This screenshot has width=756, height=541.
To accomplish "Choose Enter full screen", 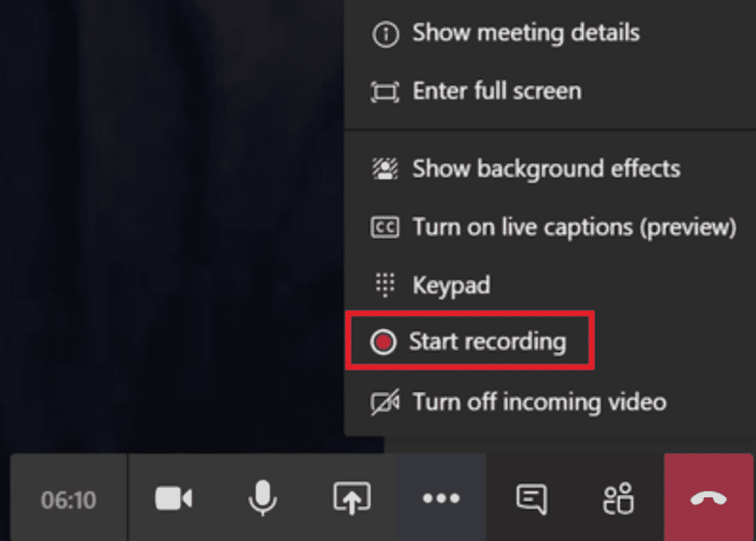I will pyautogui.click(x=497, y=92).
